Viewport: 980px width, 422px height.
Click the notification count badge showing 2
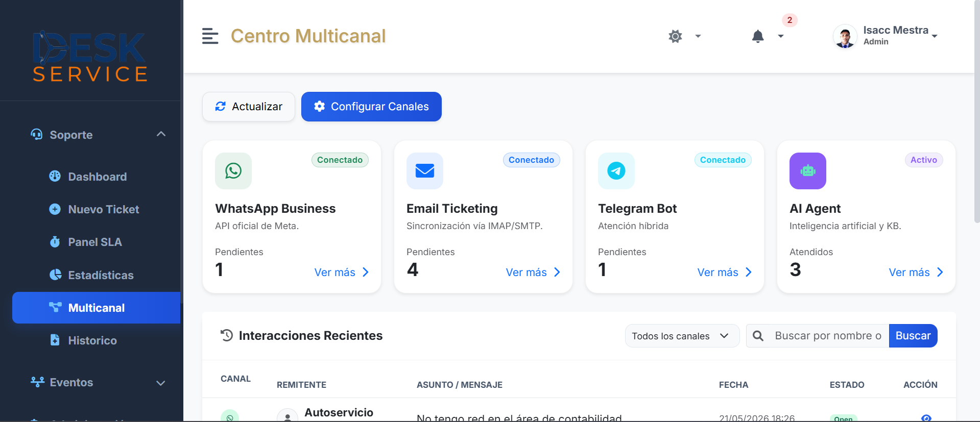790,20
